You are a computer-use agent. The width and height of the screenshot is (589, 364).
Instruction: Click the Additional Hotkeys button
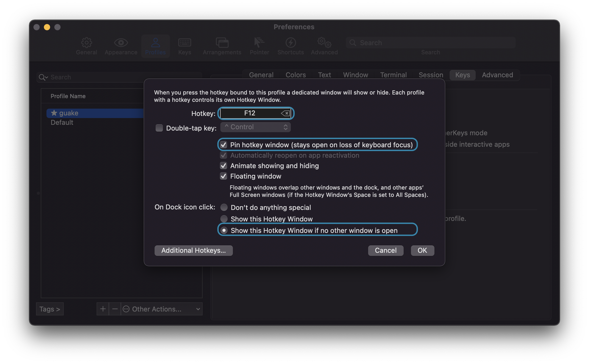coord(193,250)
